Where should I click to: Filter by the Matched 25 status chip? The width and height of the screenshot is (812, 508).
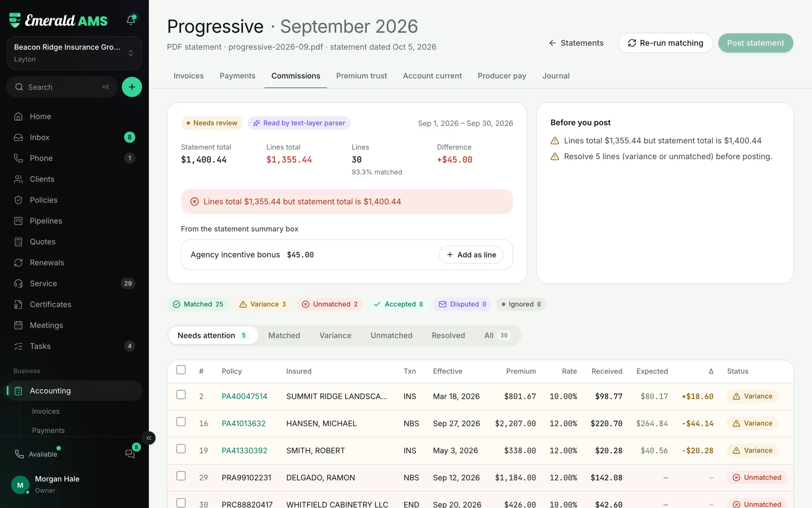[198, 304]
